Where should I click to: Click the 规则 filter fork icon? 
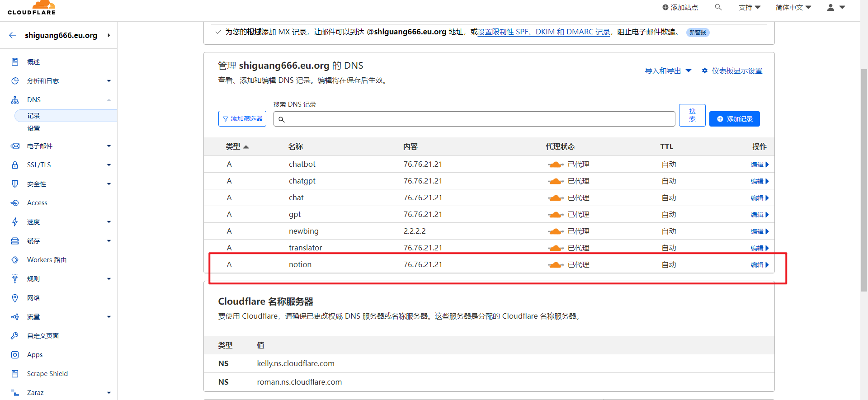click(15, 279)
